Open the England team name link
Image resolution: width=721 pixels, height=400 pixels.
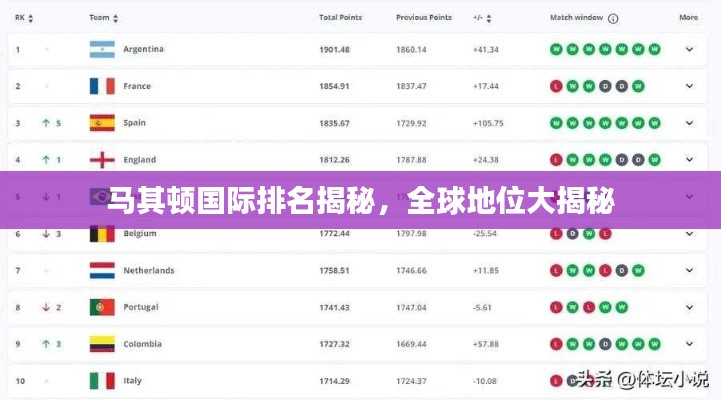point(139,160)
